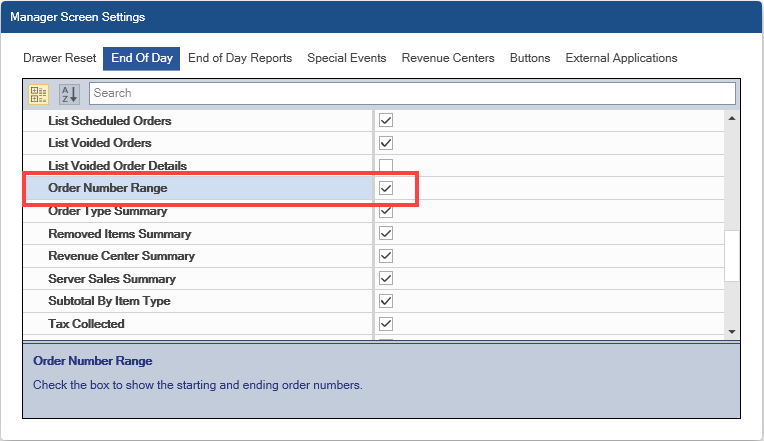Click the Revenue Center Summary property label

[x=121, y=256]
